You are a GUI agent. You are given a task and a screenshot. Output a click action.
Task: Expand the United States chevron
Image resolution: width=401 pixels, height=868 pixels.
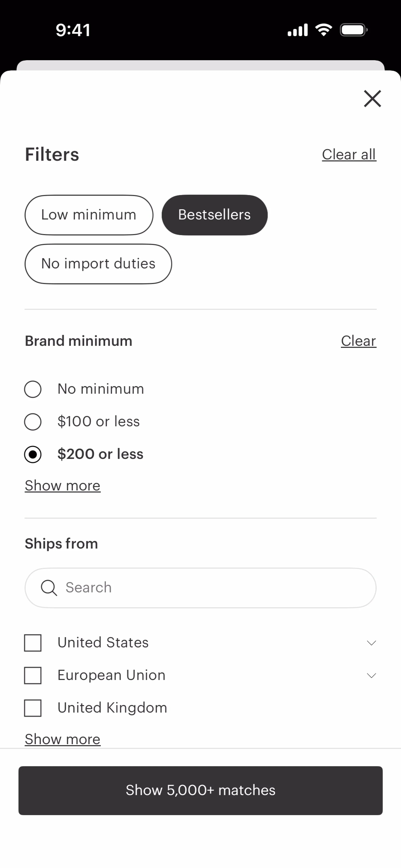[371, 643]
